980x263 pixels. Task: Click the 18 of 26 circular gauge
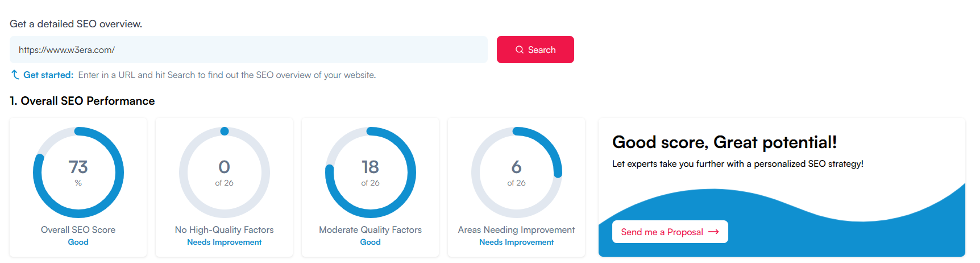[x=371, y=172]
